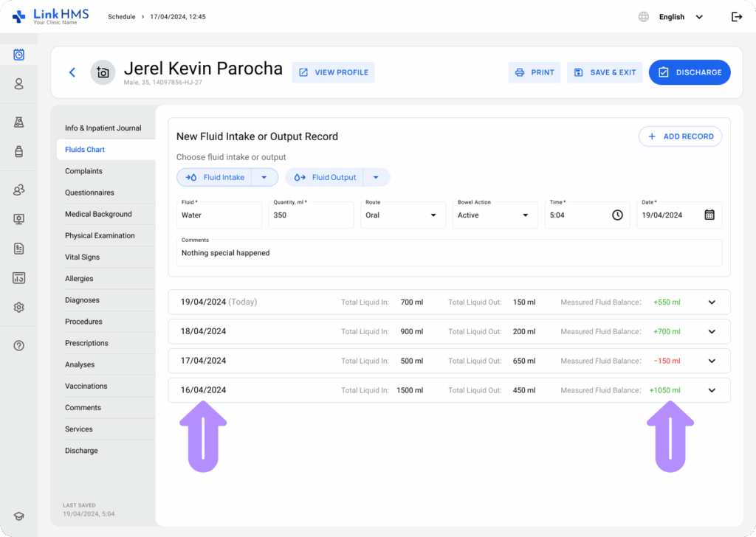Click the calendar schedule icon in sidebar
Image resolution: width=756 pixels, height=537 pixels.
[19, 55]
